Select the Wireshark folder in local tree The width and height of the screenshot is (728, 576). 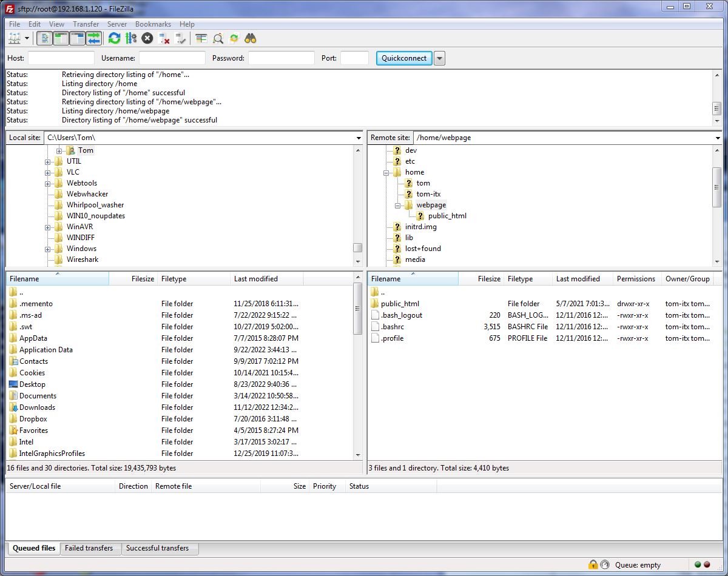(x=83, y=260)
